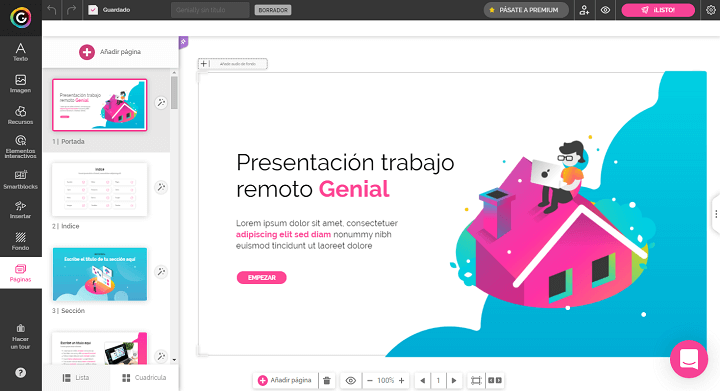Open the Smartblocks panel
The width and height of the screenshot is (720, 391).
click(21, 179)
